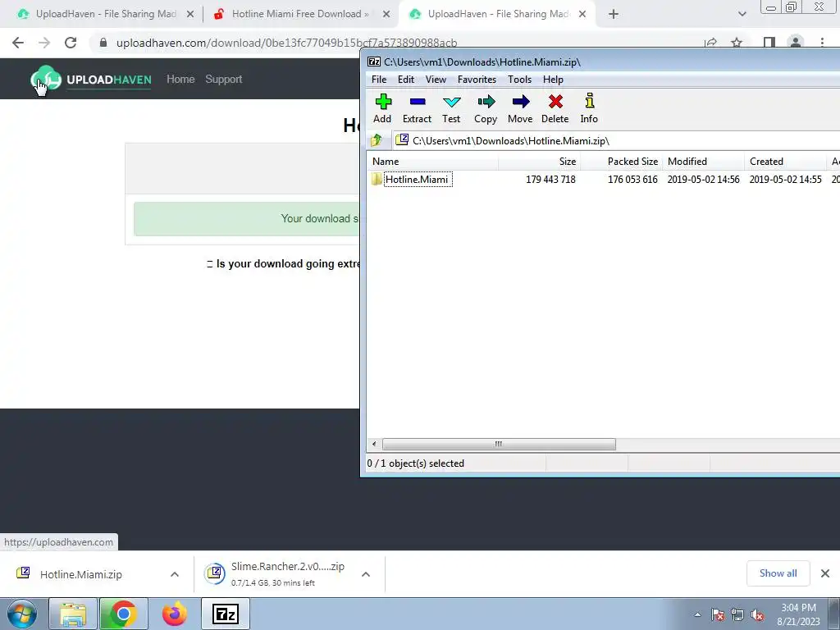
Task: Open the Info toolbar icon in 7-Zip
Action: [589, 109]
